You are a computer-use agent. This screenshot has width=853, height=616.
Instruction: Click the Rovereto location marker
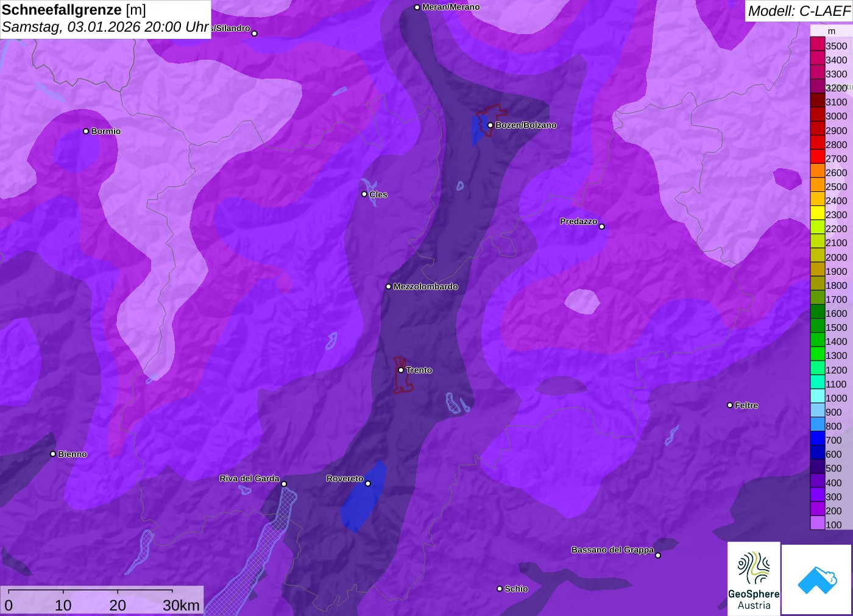coord(367,484)
